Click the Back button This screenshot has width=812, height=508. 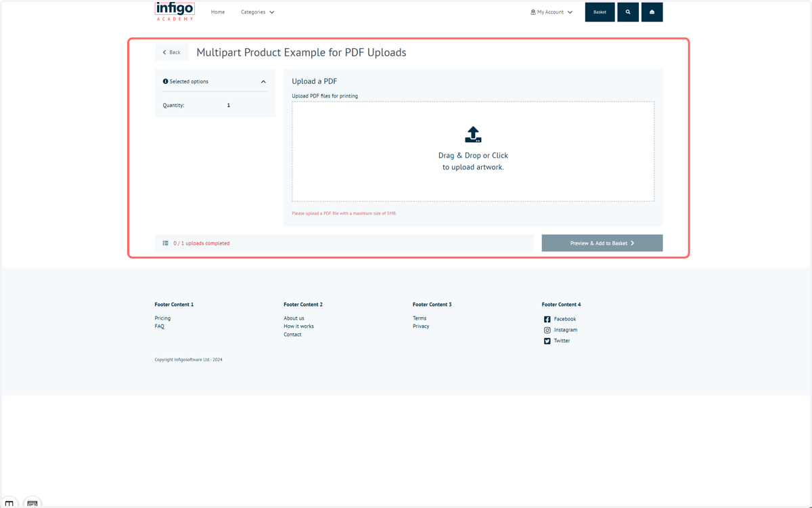pos(172,52)
